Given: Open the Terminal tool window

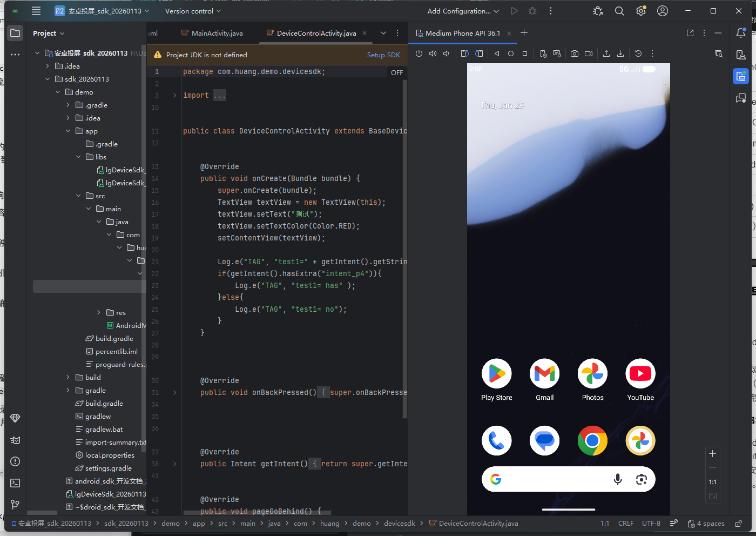Looking at the screenshot, I should [x=15, y=483].
